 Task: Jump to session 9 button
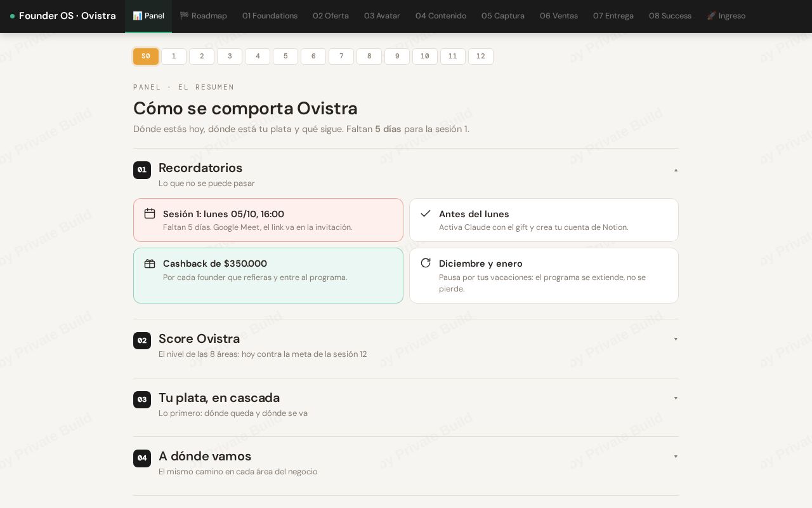click(x=397, y=57)
